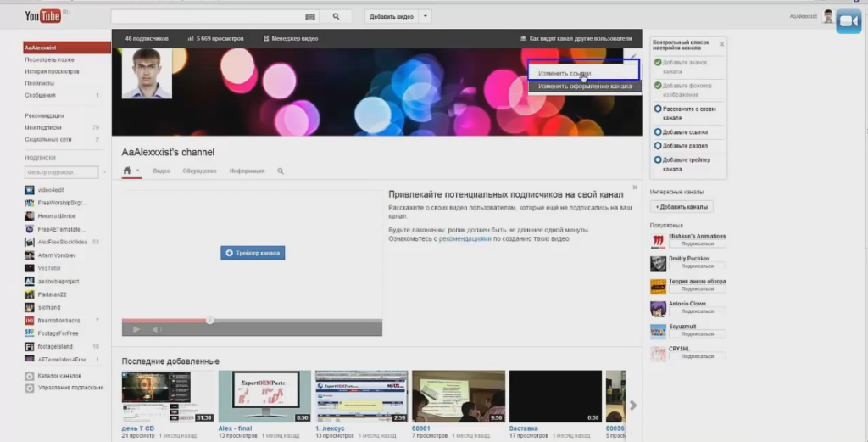Click the home icon tab on channel

click(x=127, y=171)
